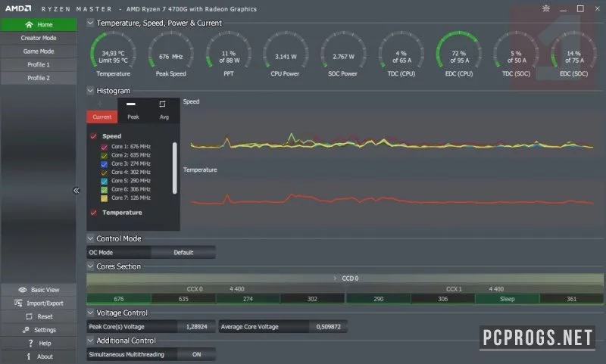Click the Import/Export icon
Viewport: 606px width, 364px height.
click(18, 303)
